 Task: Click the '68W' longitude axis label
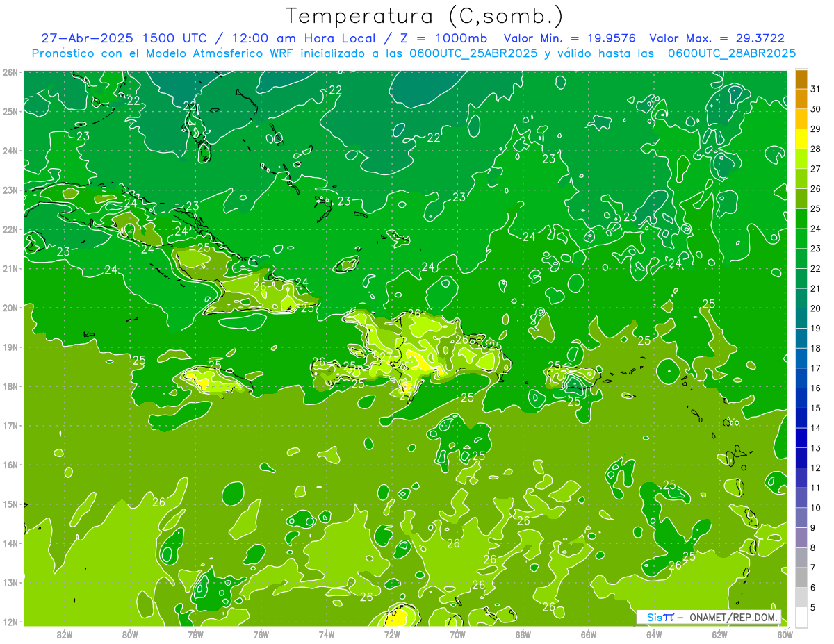[x=523, y=634]
